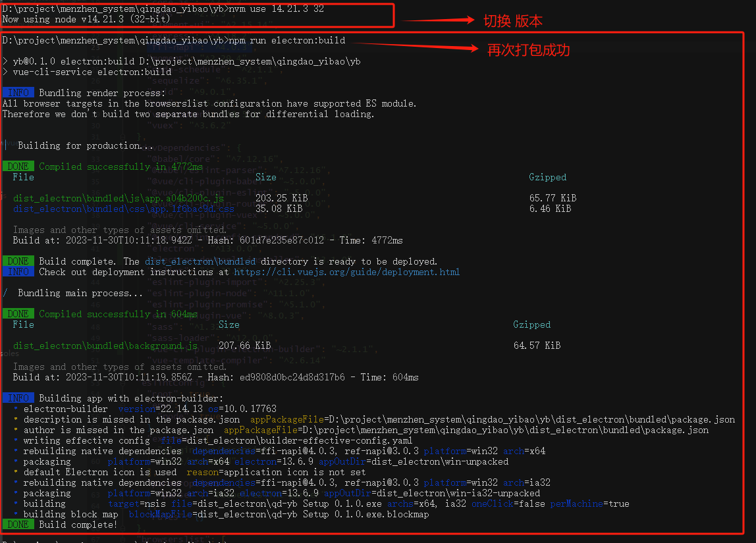The image size is (756, 543).
Task: Click the DONE badge showing Compiled successfully in 604ms
Action: click(x=18, y=313)
